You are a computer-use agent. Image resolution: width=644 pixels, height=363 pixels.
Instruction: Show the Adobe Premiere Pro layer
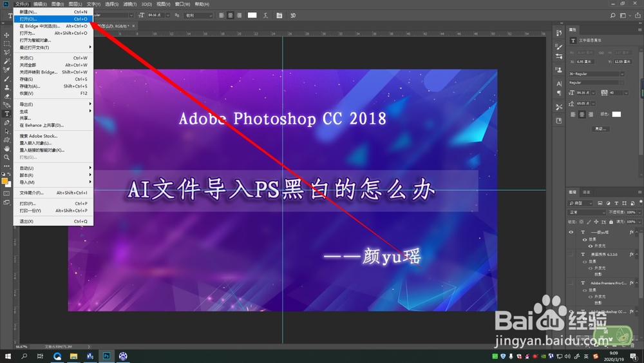tap(571, 283)
